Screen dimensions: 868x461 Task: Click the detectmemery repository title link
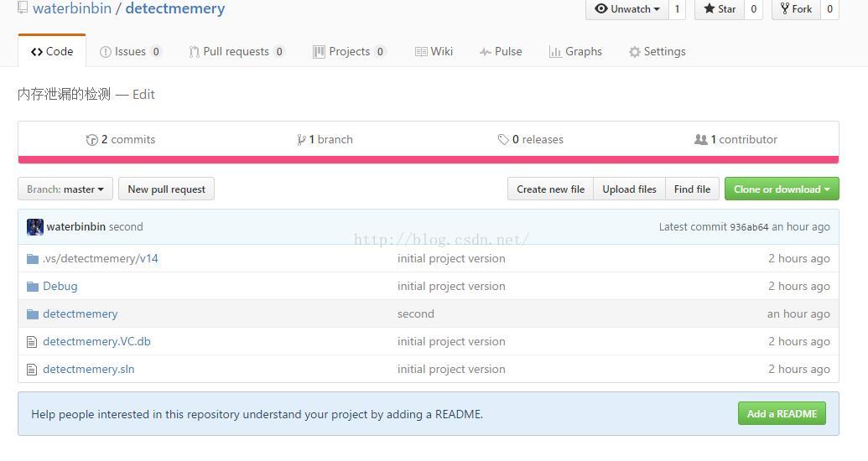click(175, 8)
